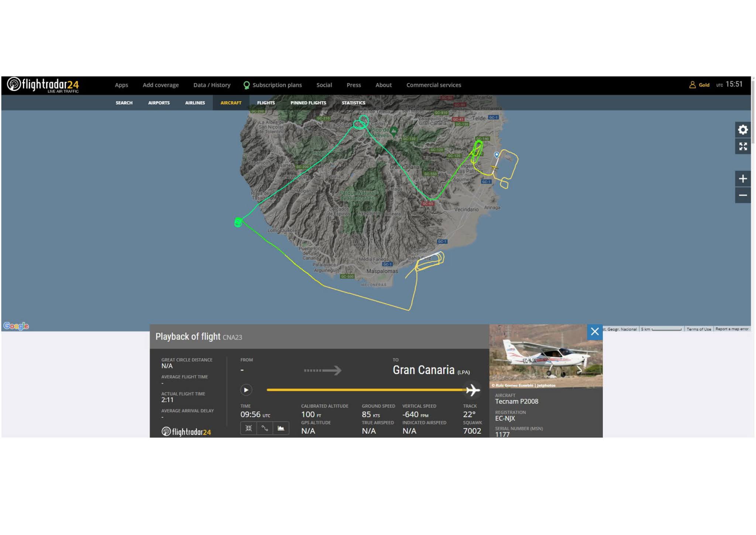Select the FLIGHTS tab

[266, 103]
